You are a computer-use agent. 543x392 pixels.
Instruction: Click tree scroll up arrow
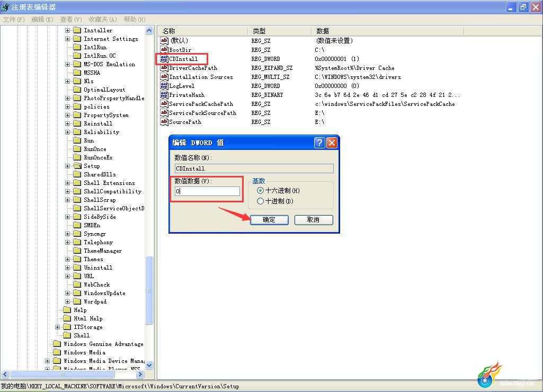(x=149, y=31)
